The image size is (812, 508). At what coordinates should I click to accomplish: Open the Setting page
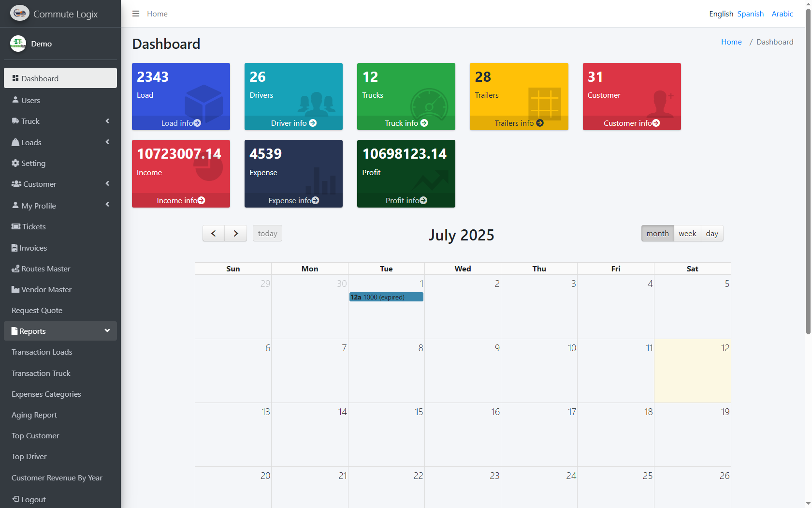32,163
